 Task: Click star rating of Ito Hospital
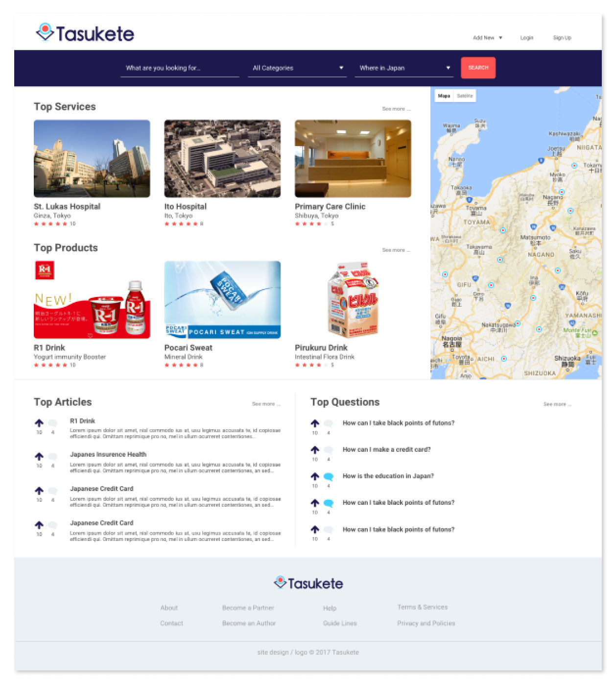[181, 224]
